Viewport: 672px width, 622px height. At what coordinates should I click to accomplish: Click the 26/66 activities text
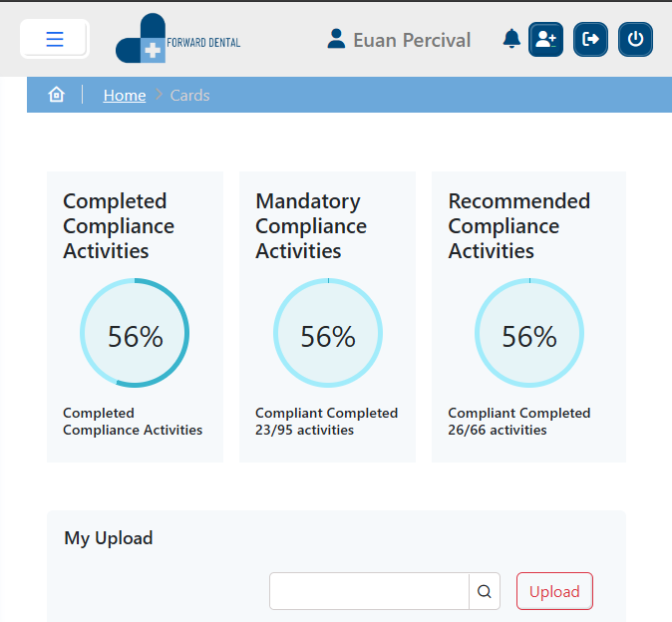498,430
